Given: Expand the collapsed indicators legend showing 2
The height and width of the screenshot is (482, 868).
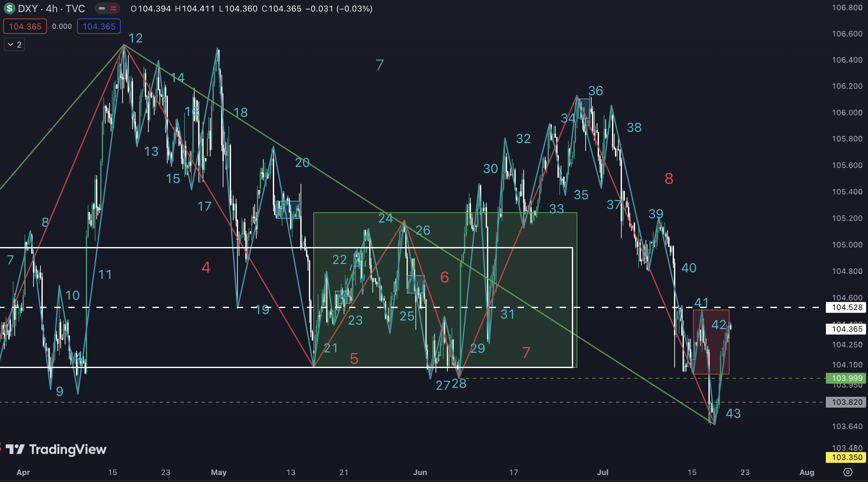Looking at the screenshot, I should tap(14, 44).
